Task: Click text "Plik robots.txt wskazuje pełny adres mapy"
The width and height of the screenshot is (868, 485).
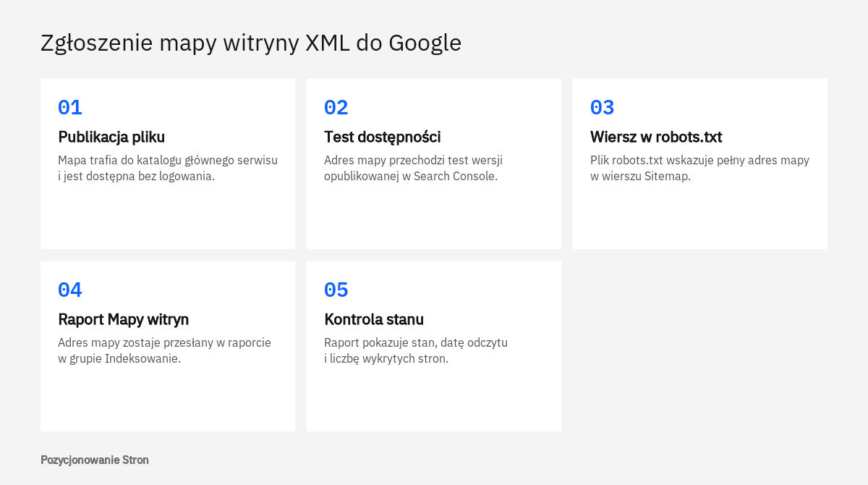Action: pyautogui.click(x=699, y=160)
